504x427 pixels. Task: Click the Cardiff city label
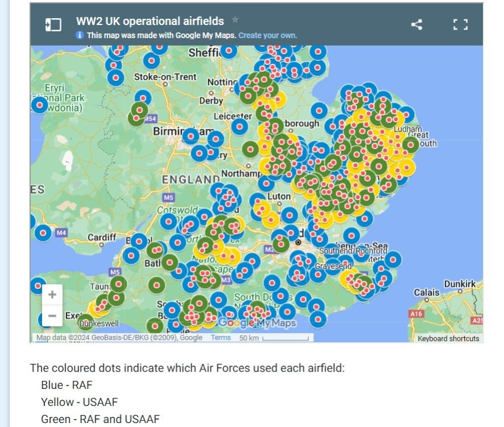coord(102,237)
